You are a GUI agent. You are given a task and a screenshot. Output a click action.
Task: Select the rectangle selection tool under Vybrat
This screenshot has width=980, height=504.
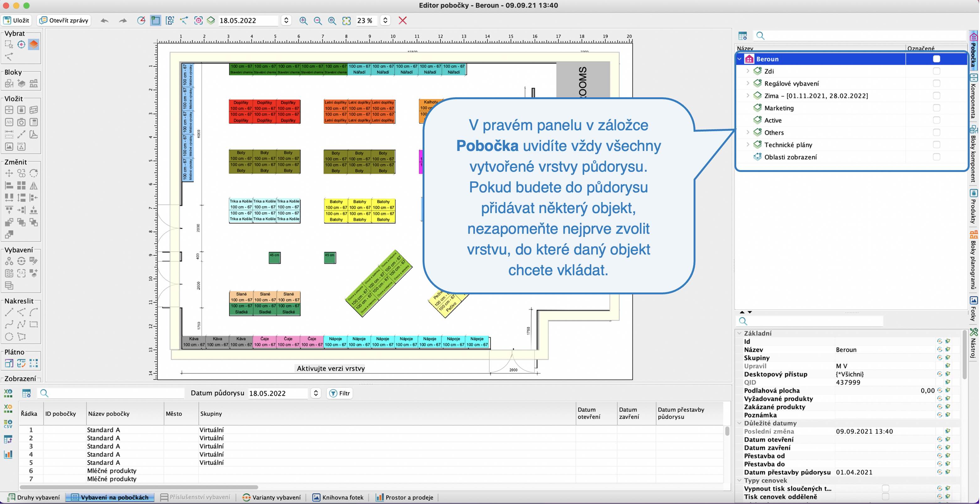9,45
